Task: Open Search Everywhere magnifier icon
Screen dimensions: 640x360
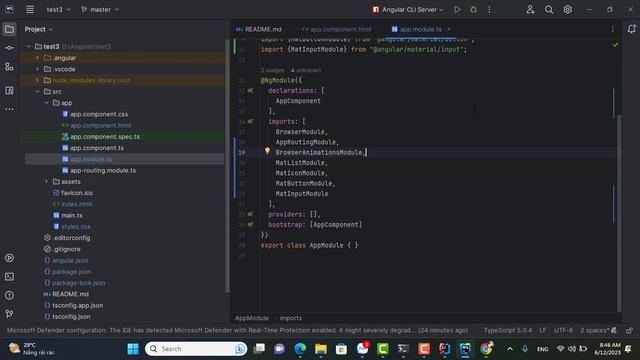Action: pos(549,9)
